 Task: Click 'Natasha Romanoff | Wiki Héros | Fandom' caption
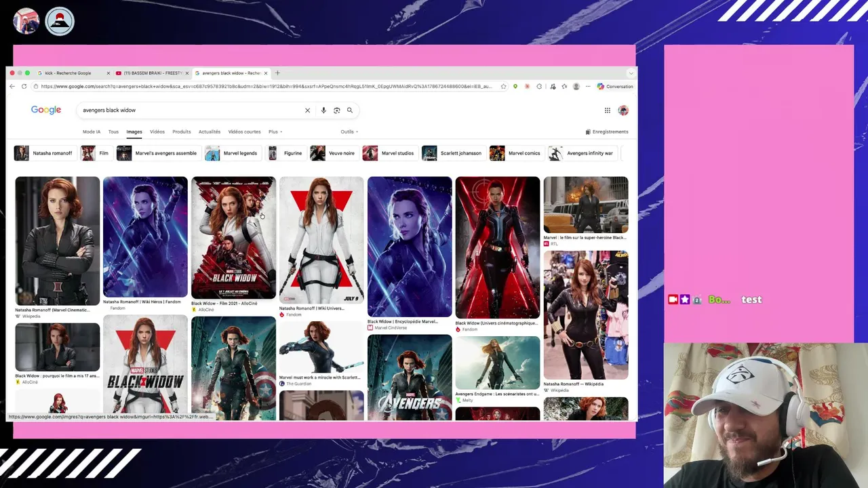click(x=142, y=302)
